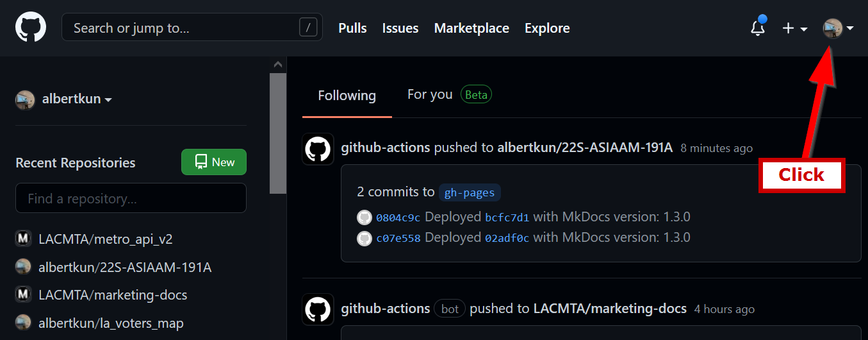The width and height of the screenshot is (868, 340).
Task: Click github-actions avatar on first feed item
Action: 318,149
